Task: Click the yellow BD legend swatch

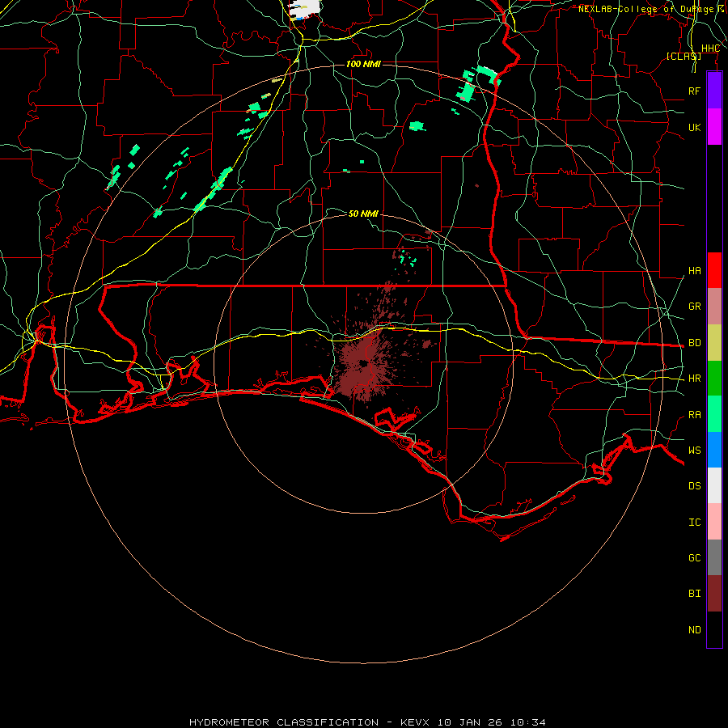Action: point(714,343)
